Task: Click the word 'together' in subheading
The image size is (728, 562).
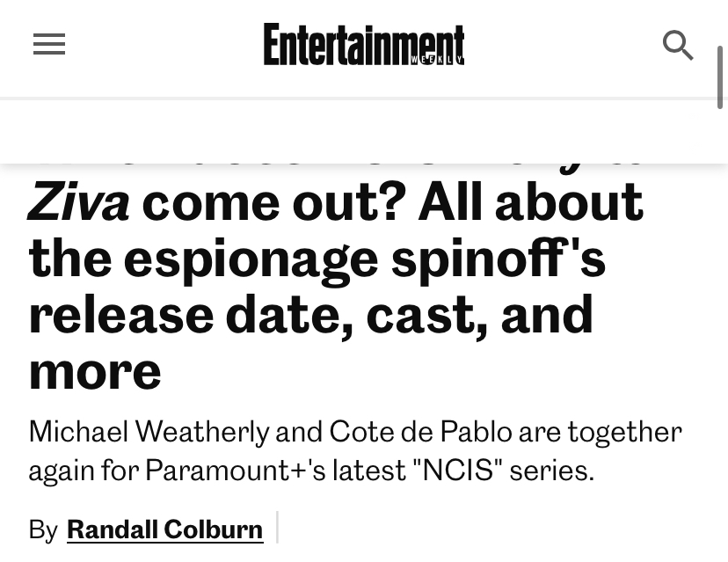Action: click(624, 433)
